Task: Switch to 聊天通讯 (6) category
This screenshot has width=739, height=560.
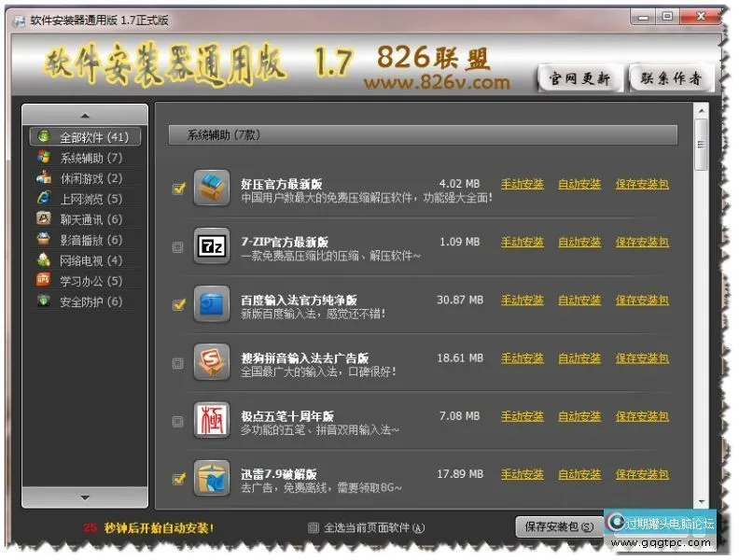Action: pos(85,219)
